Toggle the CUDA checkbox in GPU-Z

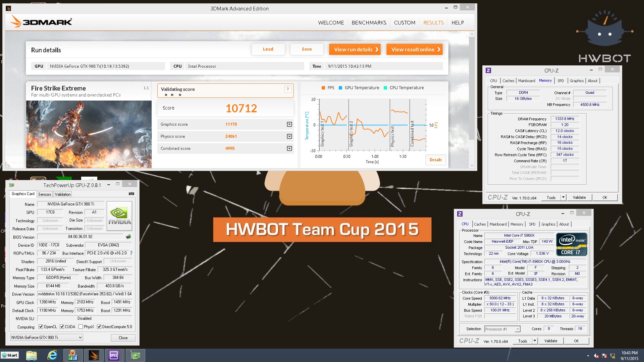pyautogui.click(x=62, y=327)
